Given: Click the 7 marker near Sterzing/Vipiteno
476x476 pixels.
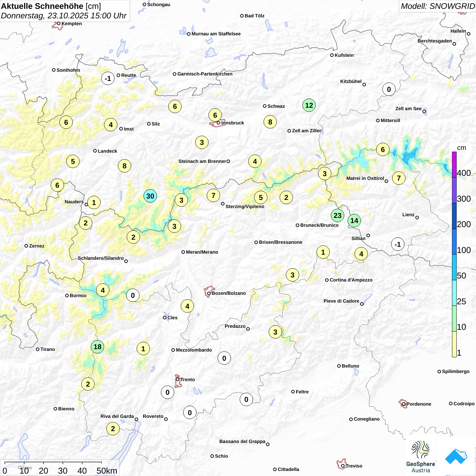Looking at the screenshot, I should [214, 195].
